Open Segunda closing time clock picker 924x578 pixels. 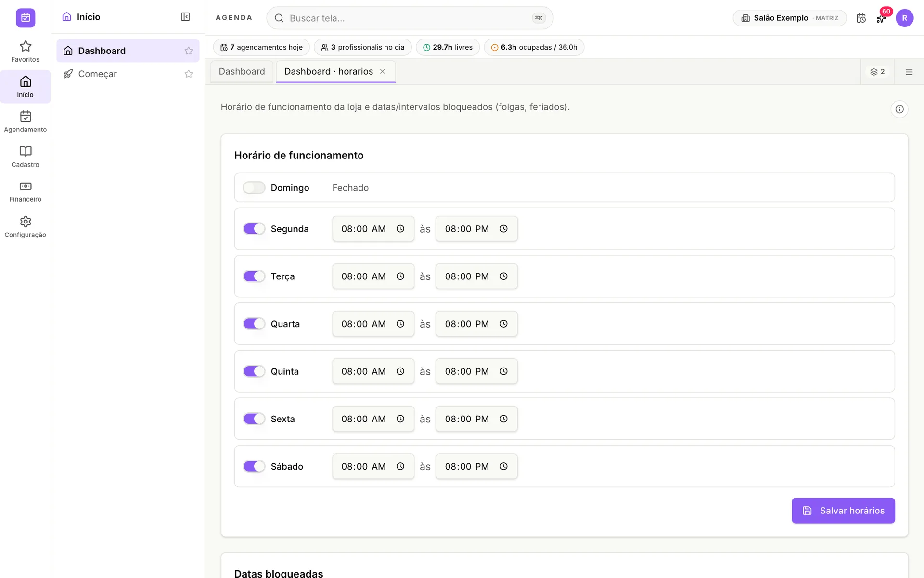[x=503, y=229]
